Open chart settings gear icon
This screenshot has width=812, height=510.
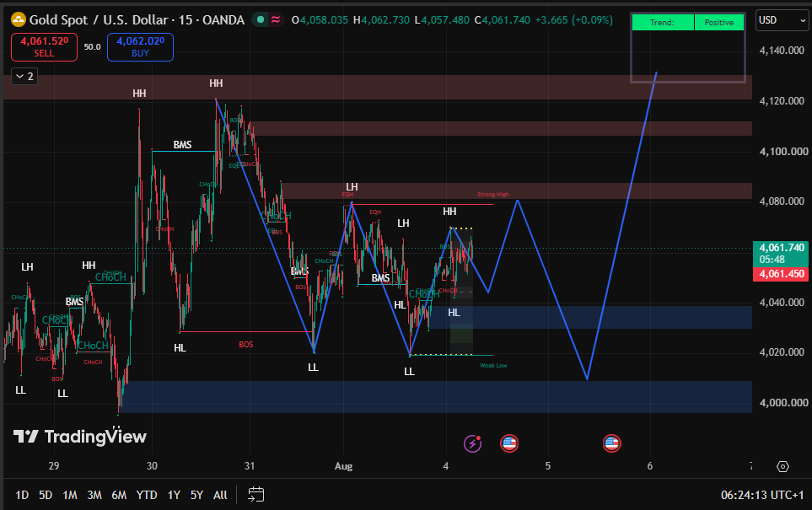[x=782, y=466]
